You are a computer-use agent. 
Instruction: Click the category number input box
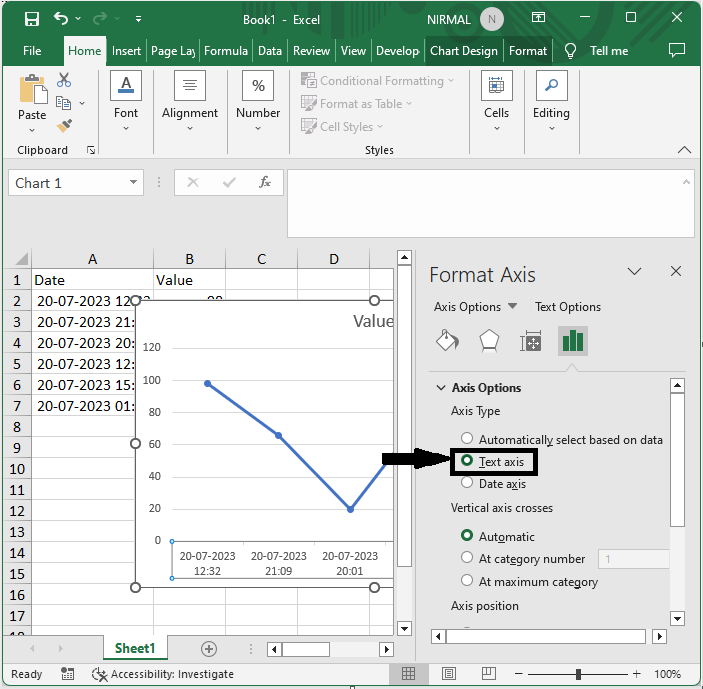(x=634, y=559)
